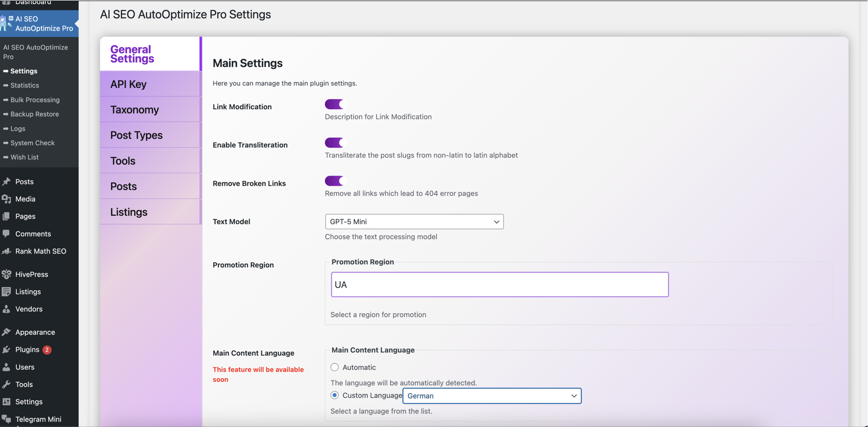Open the Posts menu in WordPress sidebar
The image size is (868, 427).
tap(24, 182)
